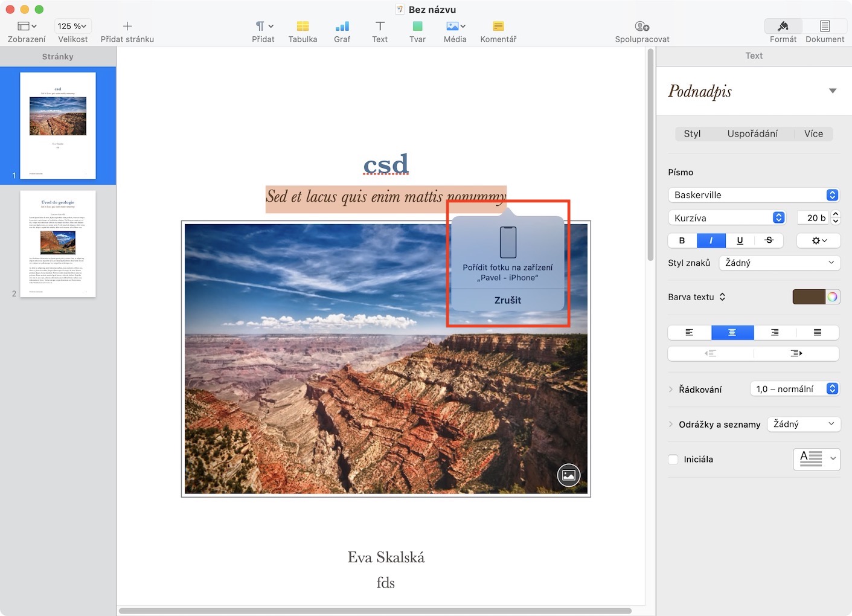Insert a chart with Graf icon
This screenshot has width=852, height=616.
click(x=342, y=27)
